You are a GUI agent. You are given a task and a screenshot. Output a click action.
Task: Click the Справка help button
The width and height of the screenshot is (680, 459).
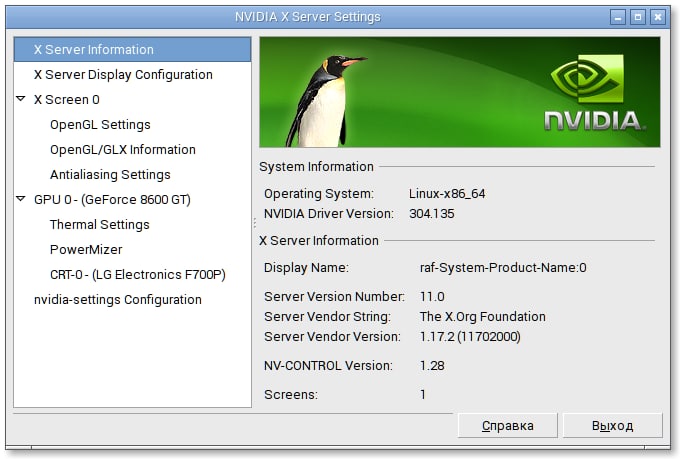pos(507,426)
